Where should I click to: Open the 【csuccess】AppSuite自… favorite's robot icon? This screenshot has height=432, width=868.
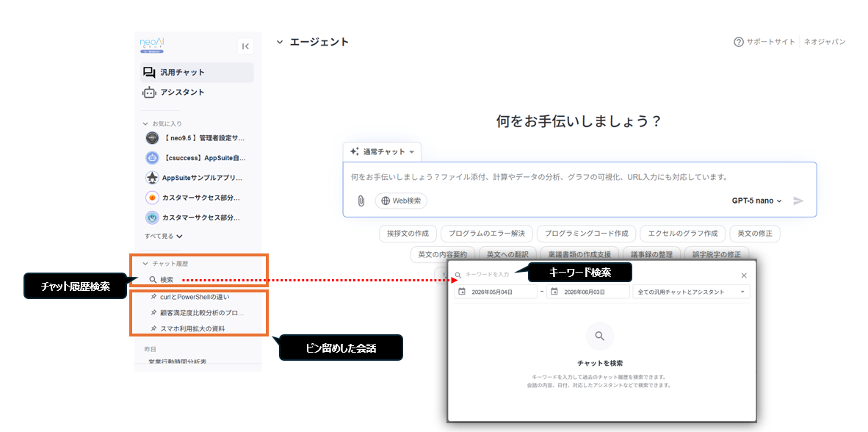pos(152,158)
